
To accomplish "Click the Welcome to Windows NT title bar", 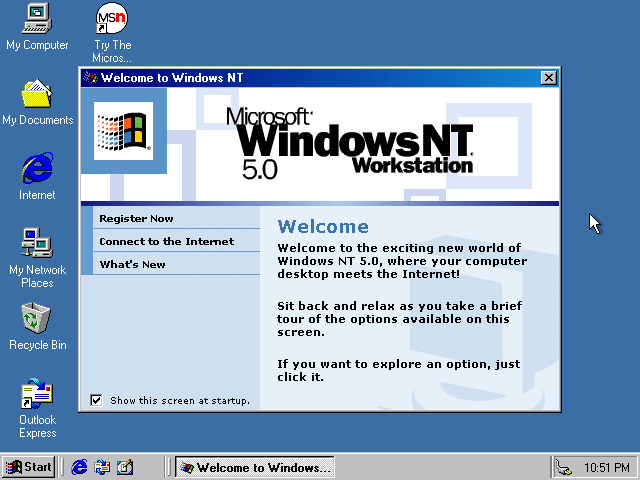I will 320,78.
